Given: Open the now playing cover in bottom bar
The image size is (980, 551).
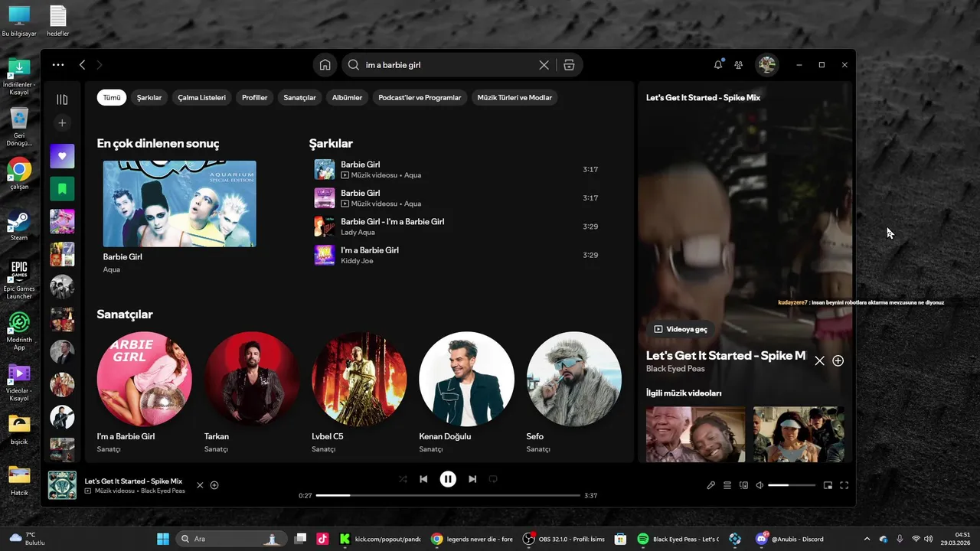Looking at the screenshot, I should tap(62, 485).
